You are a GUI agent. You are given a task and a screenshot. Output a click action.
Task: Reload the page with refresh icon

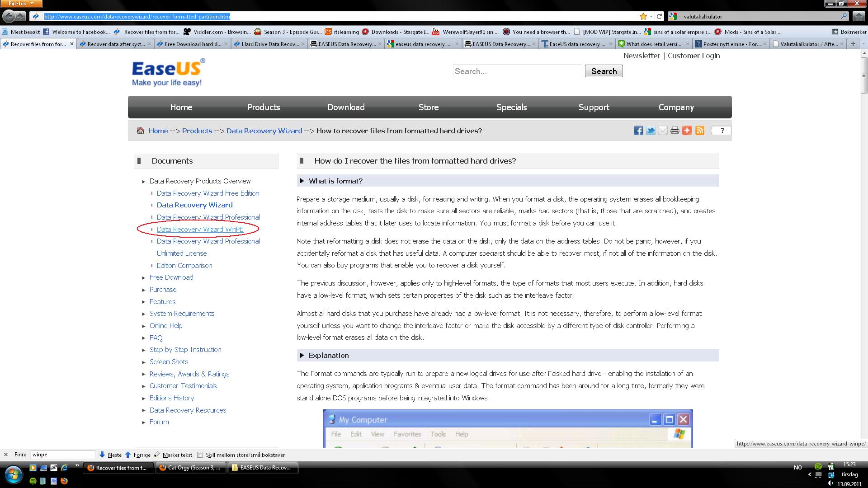click(659, 16)
